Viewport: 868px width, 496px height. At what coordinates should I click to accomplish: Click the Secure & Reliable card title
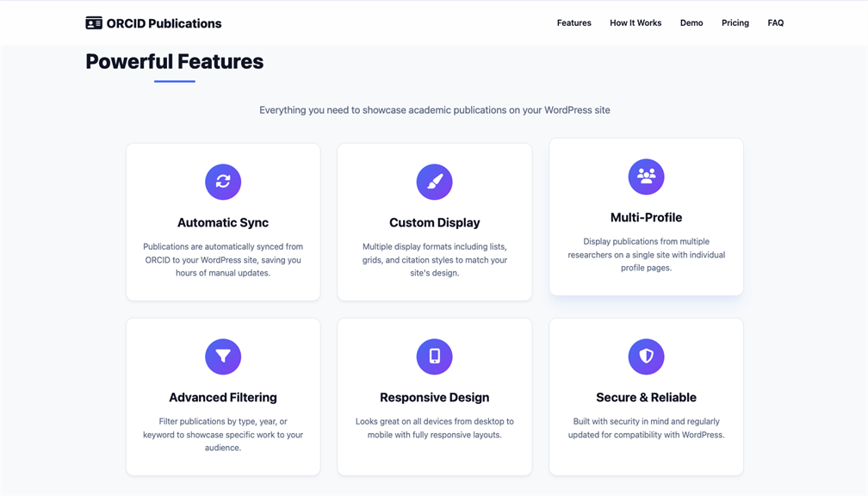tap(646, 398)
